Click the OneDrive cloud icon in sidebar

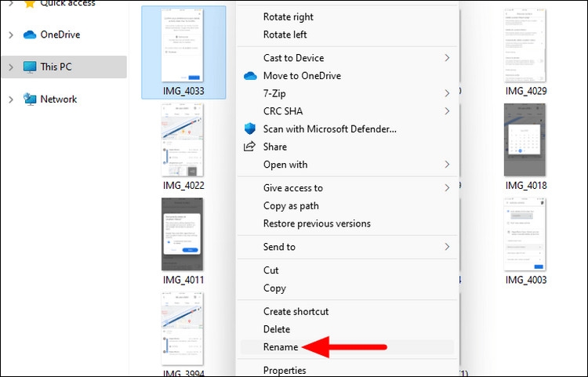tap(30, 34)
